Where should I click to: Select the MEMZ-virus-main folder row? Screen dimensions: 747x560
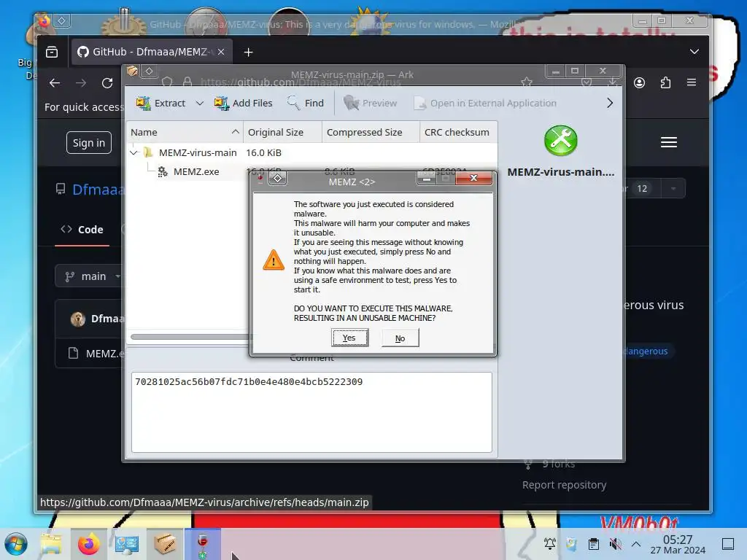coord(312,152)
